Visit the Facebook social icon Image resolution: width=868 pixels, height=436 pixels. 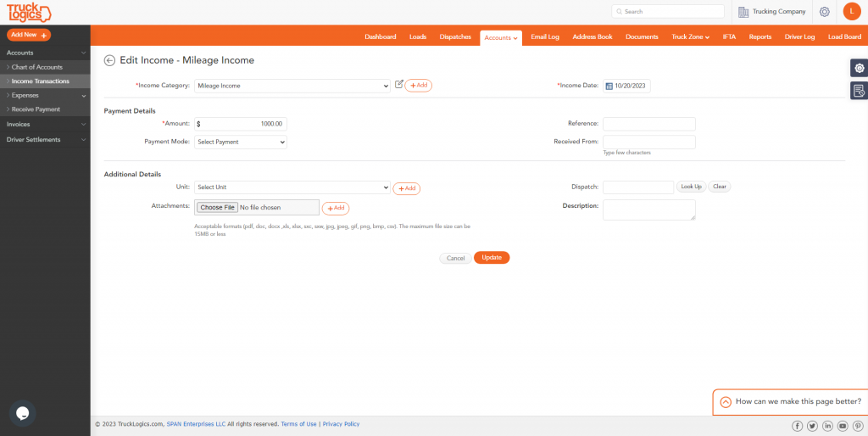[797, 426]
